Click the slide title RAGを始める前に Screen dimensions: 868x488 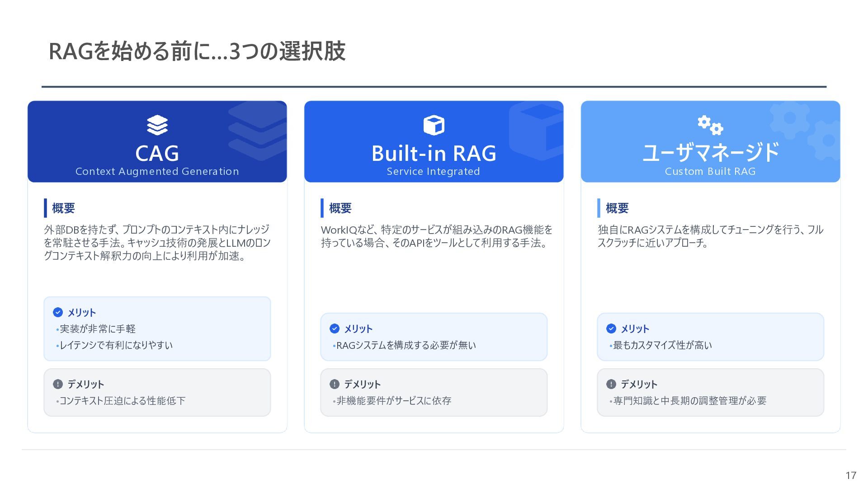pyautogui.click(x=197, y=51)
